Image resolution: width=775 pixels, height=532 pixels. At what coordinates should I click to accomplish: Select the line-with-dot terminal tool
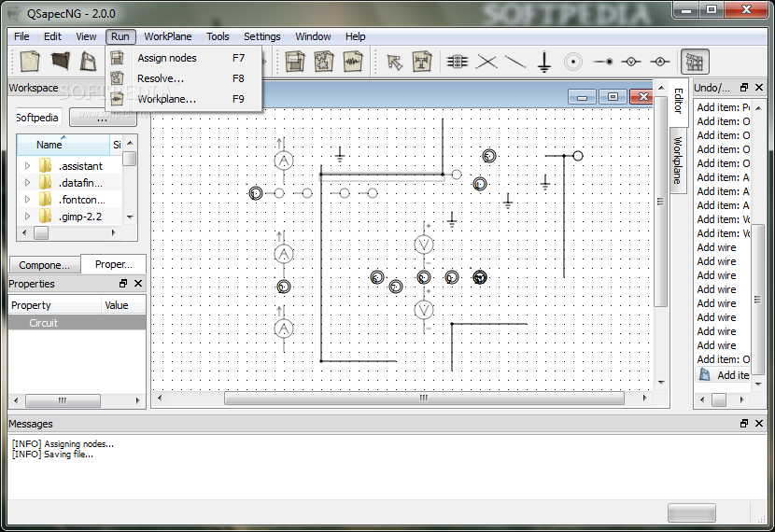603,62
